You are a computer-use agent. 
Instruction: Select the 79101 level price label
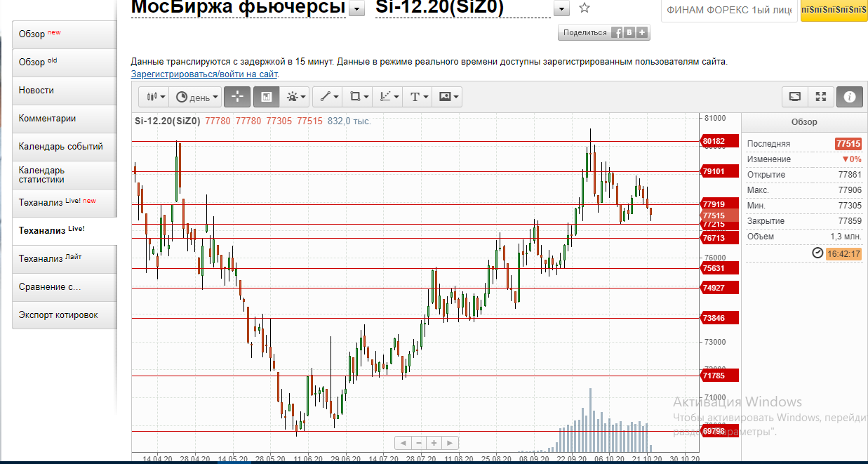coord(720,171)
